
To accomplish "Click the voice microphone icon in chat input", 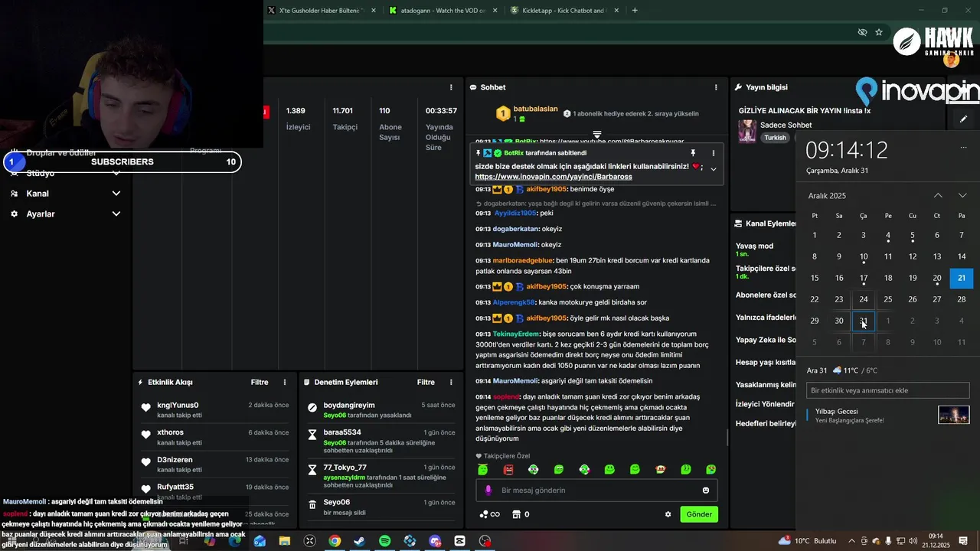I will coord(488,490).
